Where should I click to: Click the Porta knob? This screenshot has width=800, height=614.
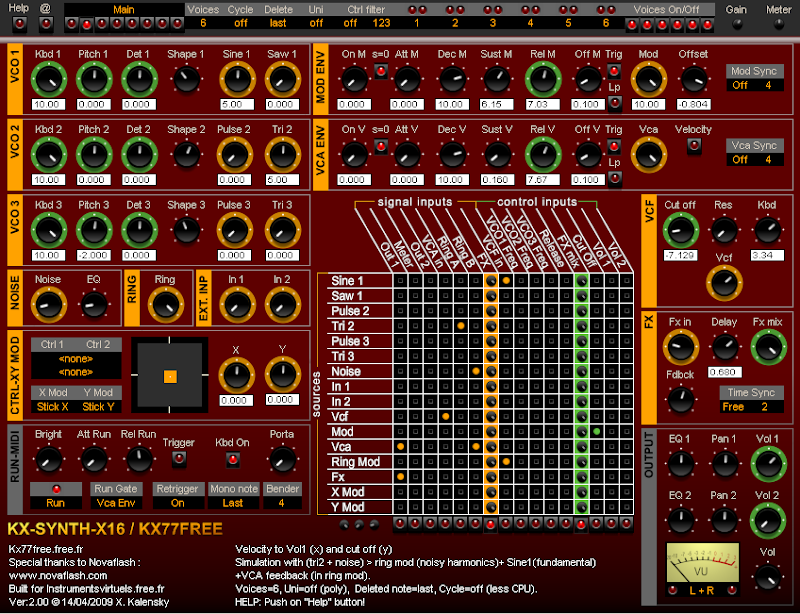282,460
